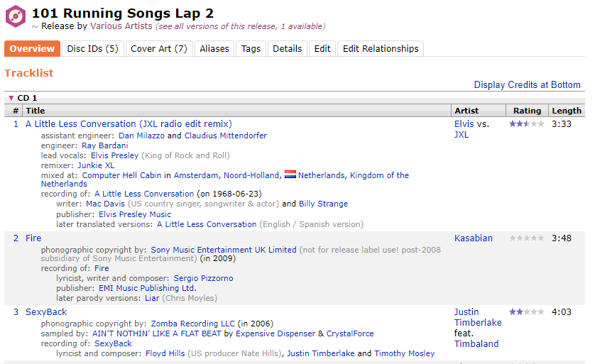Open the Fire track title link
Screen dimensions: 595x364
click(33, 238)
